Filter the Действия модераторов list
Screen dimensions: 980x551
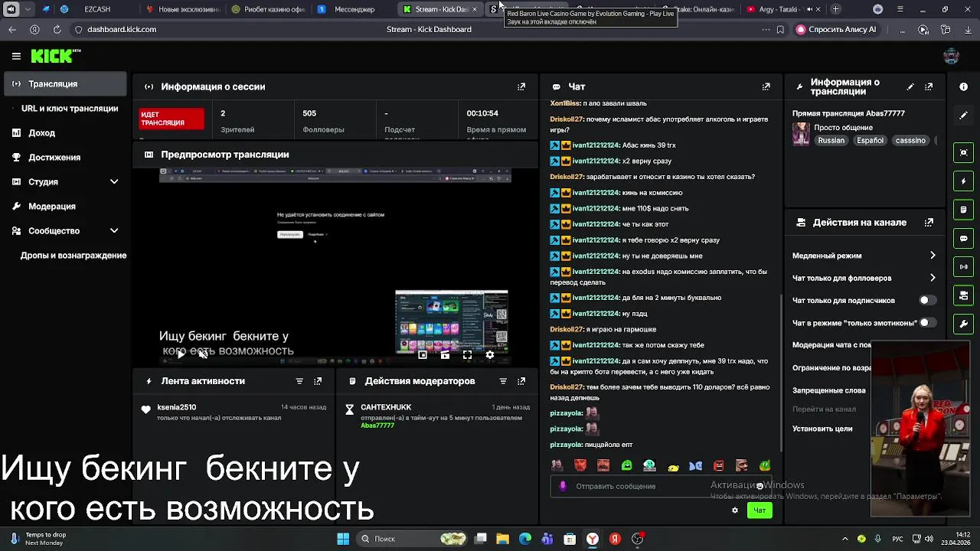(x=503, y=381)
